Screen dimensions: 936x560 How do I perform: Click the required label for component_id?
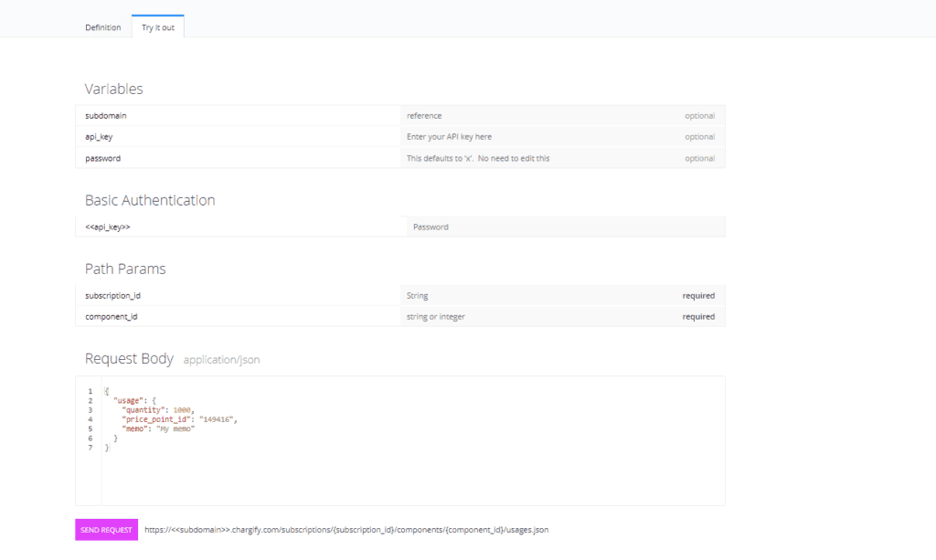(698, 317)
